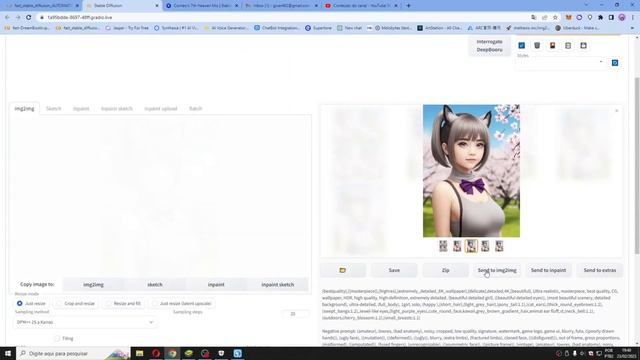Select the fourth gallery thumbnail

coord(485,246)
